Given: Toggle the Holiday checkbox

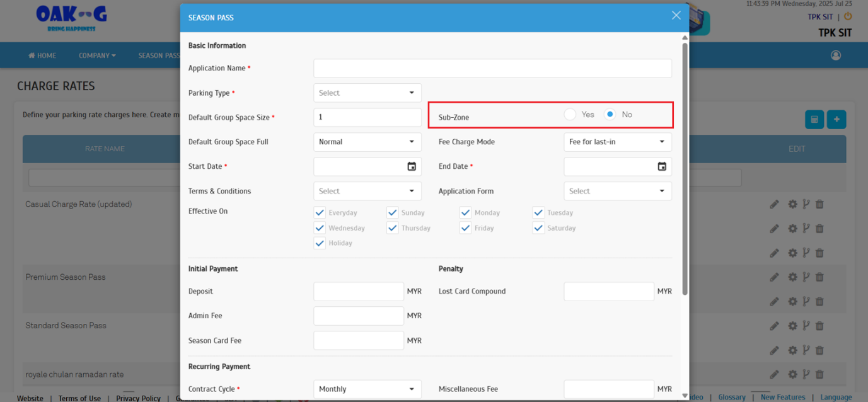Looking at the screenshot, I should 320,243.
